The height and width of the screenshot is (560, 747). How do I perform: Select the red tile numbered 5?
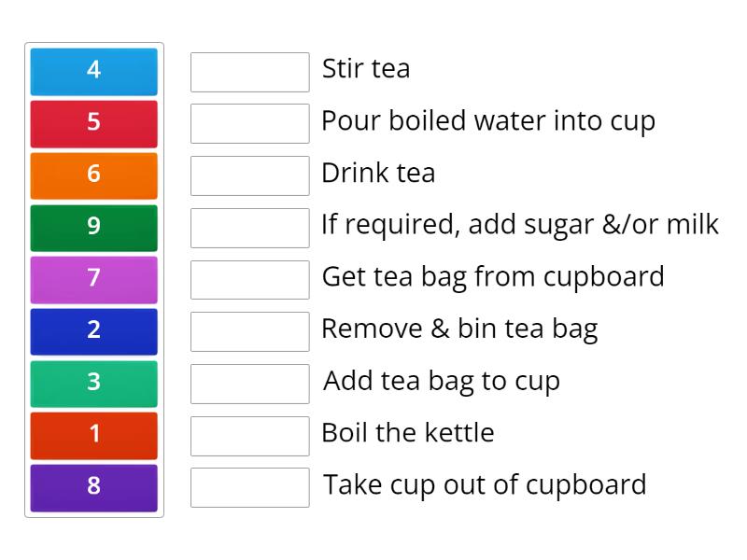[x=93, y=123]
